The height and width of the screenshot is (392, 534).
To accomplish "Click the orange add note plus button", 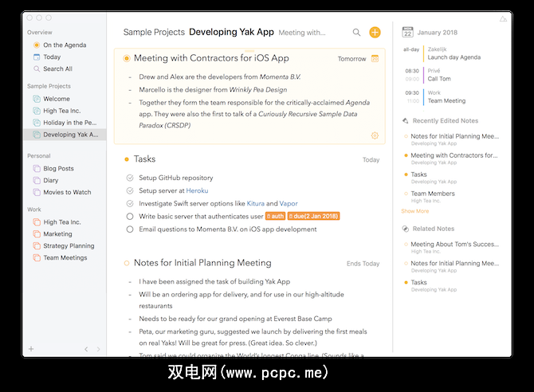I will coord(375,33).
